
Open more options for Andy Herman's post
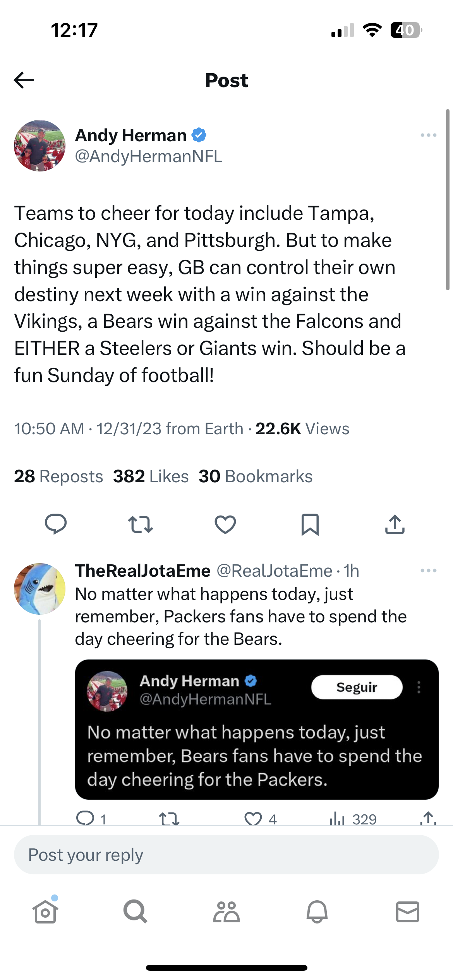coord(428,135)
